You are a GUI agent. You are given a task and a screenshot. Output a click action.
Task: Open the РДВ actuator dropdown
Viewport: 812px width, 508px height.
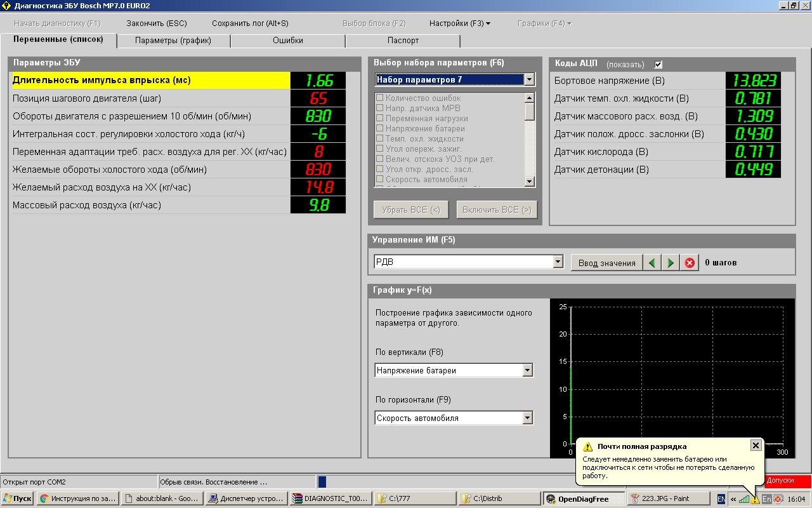click(558, 262)
